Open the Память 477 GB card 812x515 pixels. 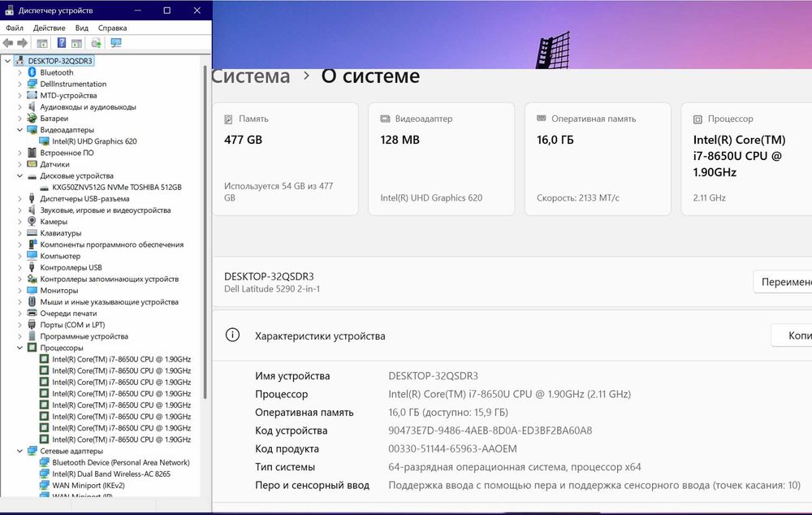click(285, 159)
